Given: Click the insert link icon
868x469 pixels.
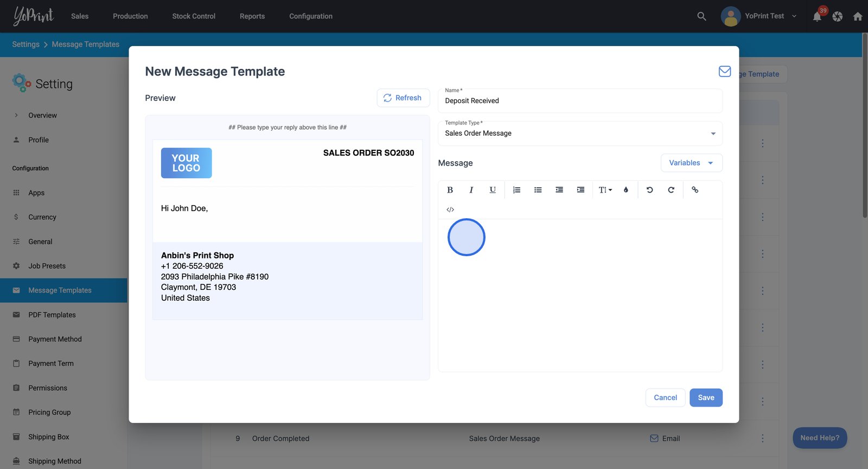Looking at the screenshot, I should tap(695, 190).
